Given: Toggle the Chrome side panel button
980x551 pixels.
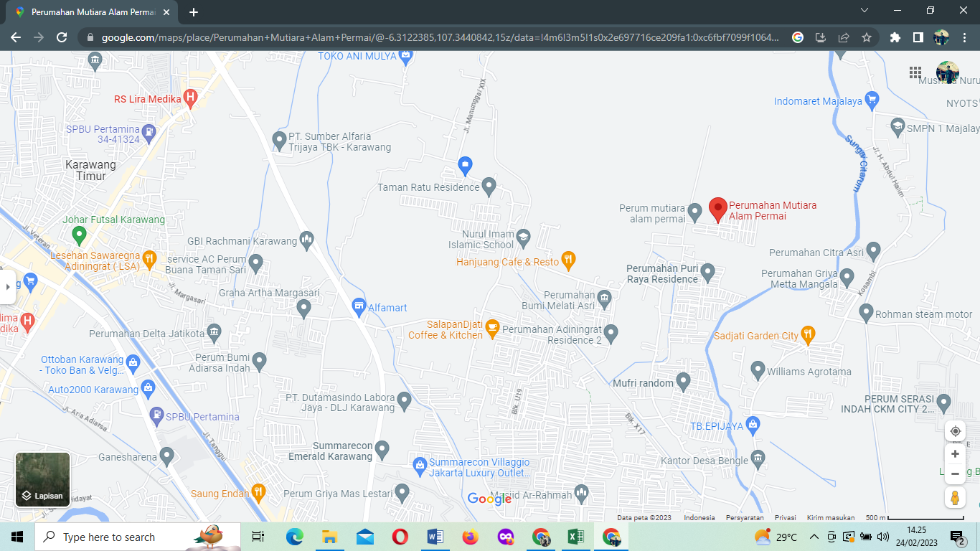Looking at the screenshot, I should click(918, 37).
